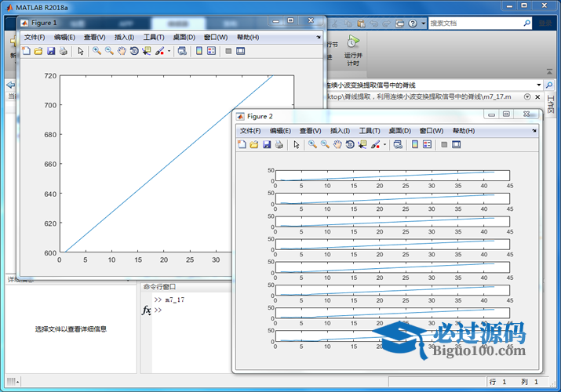This screenshot has height=392, width=561.
Task: Expand Brush tool color dropdown in Figure 1
Action: tap(169, 51)
